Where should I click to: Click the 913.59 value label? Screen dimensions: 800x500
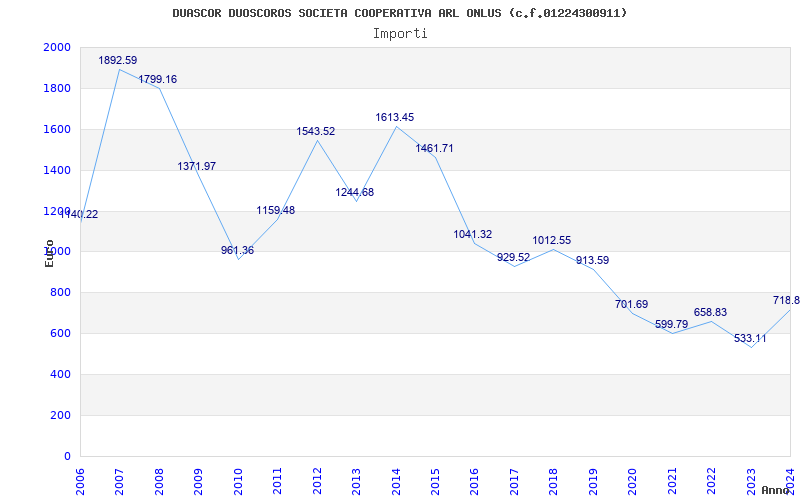click(592, 260)
